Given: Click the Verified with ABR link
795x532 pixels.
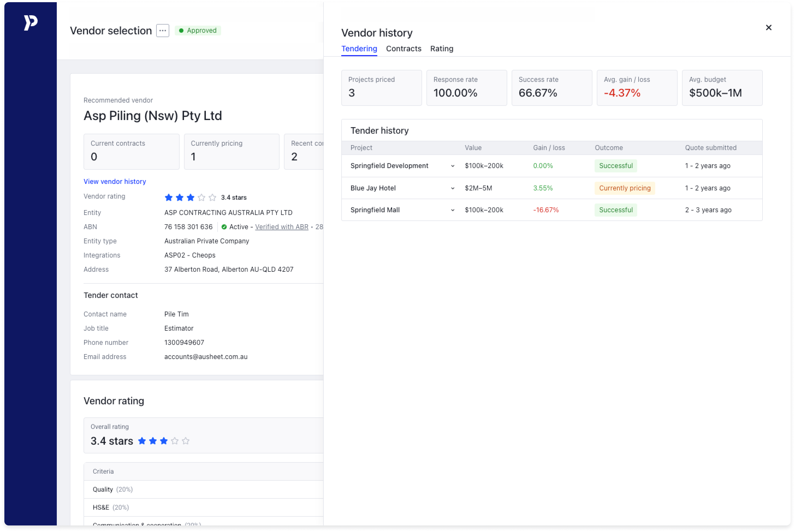Looking at the screenshot, I should [281, 227].
